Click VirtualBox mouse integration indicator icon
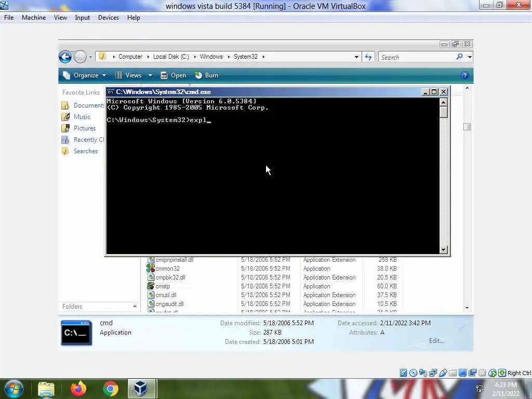This screenshot has height=399, width=532. [493, 373]
